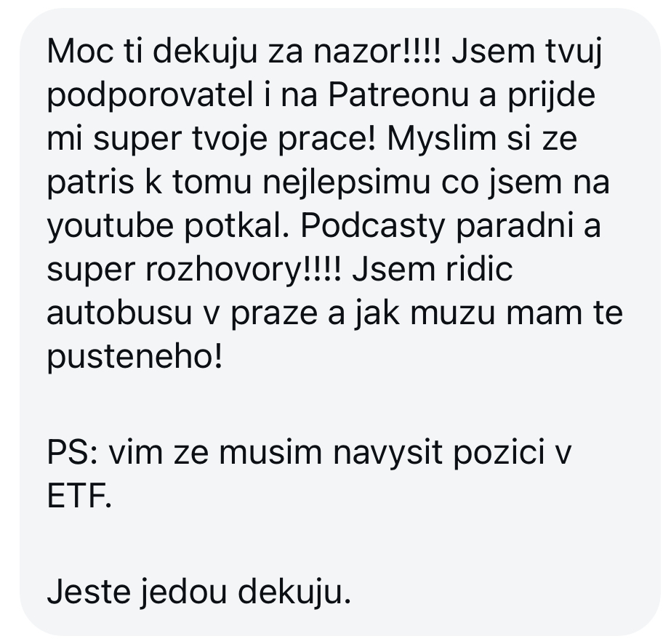Click the word "Patreonu" in the message

coord(398,94)
